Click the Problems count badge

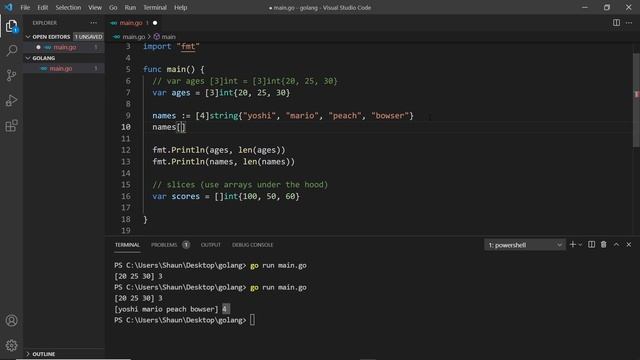pyautogui.click(x=186, y=245)
